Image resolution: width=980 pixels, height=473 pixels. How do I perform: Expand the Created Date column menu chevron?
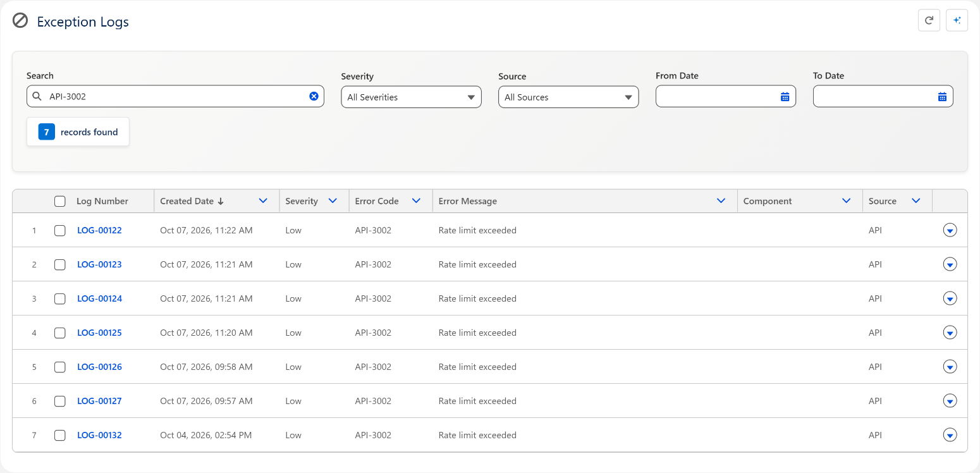(x=263, y=201)
